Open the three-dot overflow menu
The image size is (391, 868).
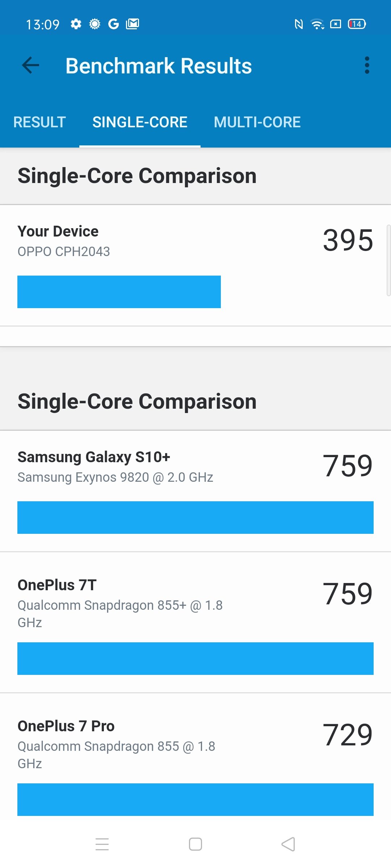[367, 65]
